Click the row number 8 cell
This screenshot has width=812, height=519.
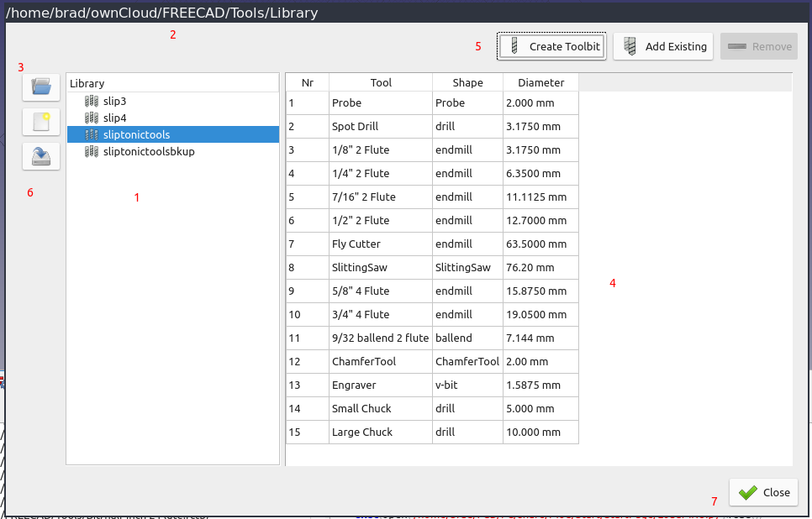308,268
